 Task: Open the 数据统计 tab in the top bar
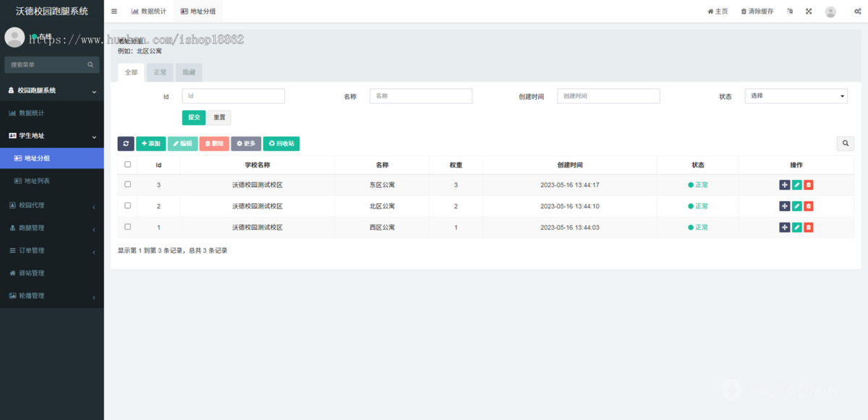148,12
